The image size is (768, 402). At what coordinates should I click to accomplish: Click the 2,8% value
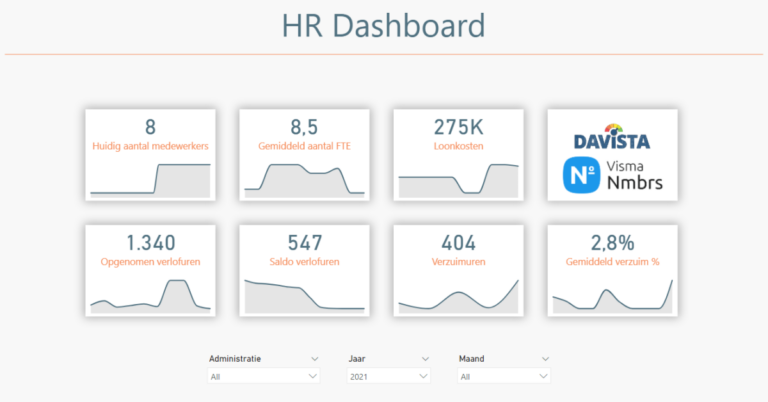tap(612, 243)
